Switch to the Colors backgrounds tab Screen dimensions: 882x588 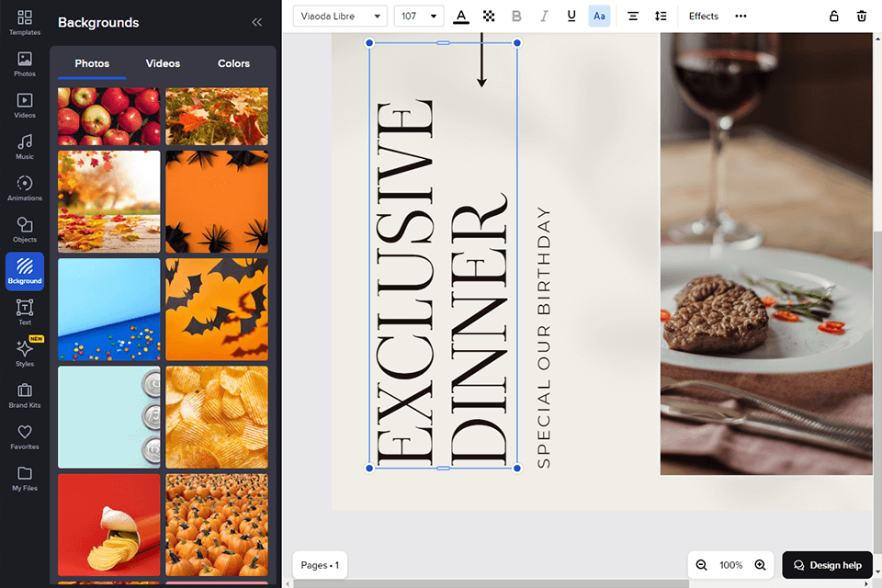point(233,63)
